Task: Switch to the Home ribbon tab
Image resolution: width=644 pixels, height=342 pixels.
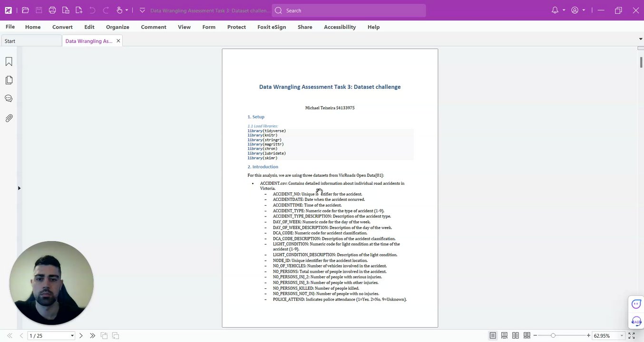Action: tap(33, 27)
